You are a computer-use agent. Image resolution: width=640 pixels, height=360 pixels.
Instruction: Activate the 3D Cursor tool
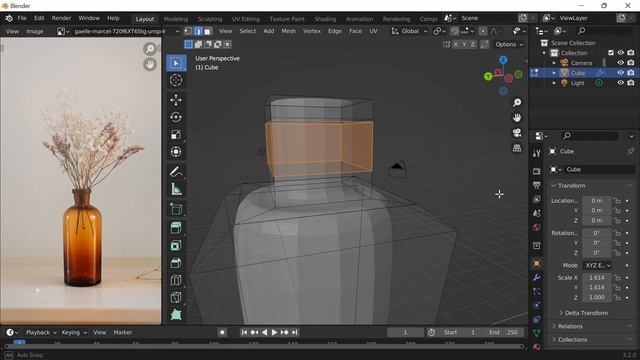pos(176,80)
